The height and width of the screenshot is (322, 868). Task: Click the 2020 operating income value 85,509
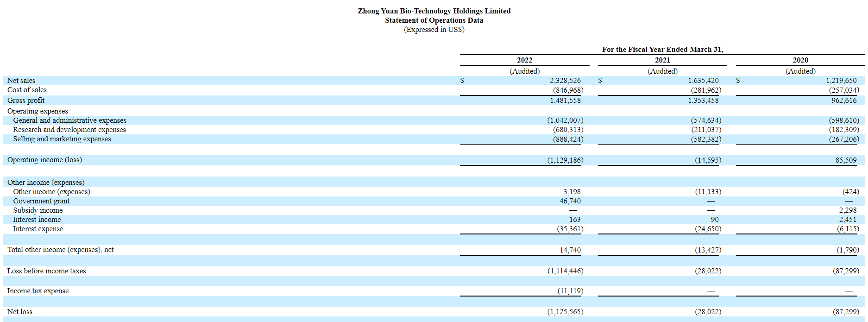click(x=846, y=160)
